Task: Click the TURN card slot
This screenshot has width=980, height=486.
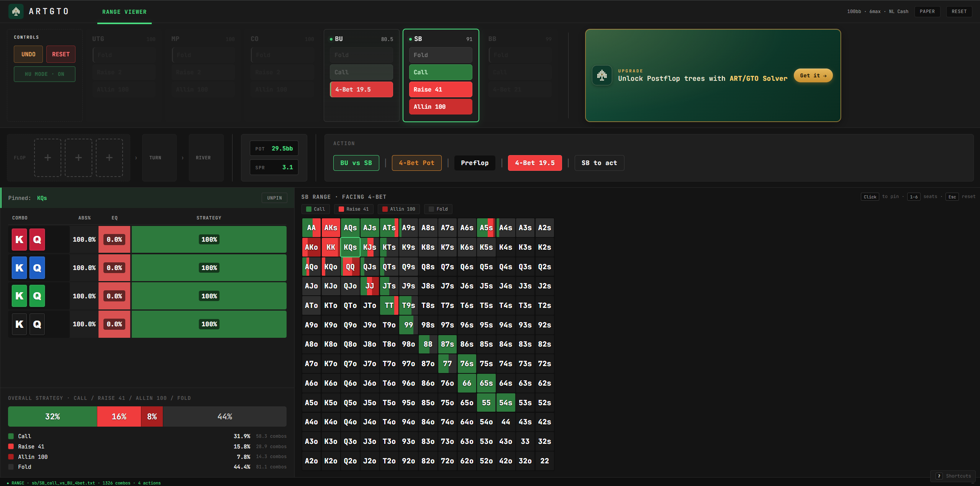Action: 159,158
